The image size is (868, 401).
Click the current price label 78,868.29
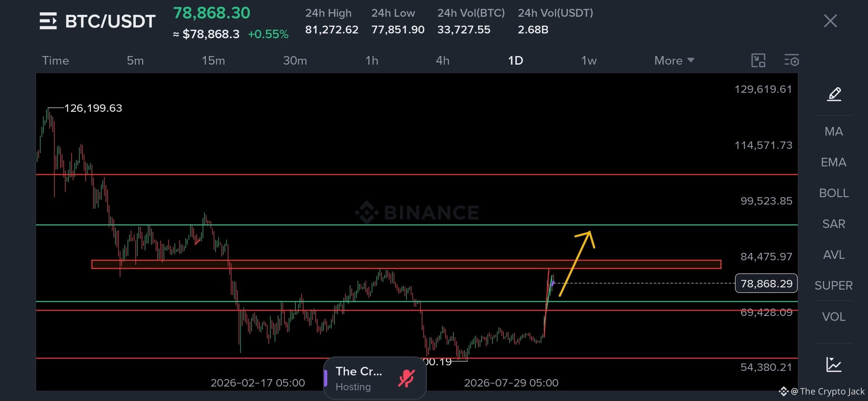(766, 284)
